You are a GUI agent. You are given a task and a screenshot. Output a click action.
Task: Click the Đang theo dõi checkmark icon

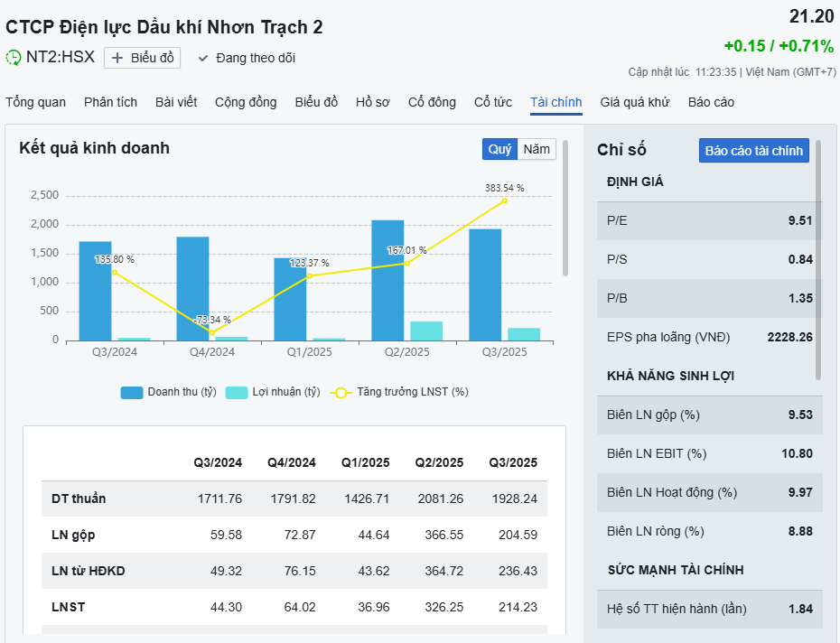tap(203, 58)
